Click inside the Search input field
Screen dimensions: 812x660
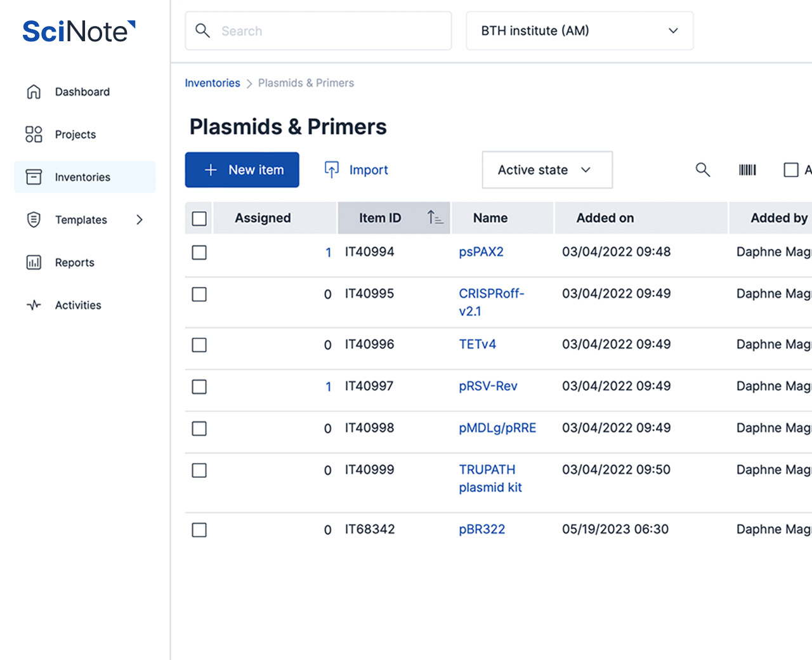317,30
